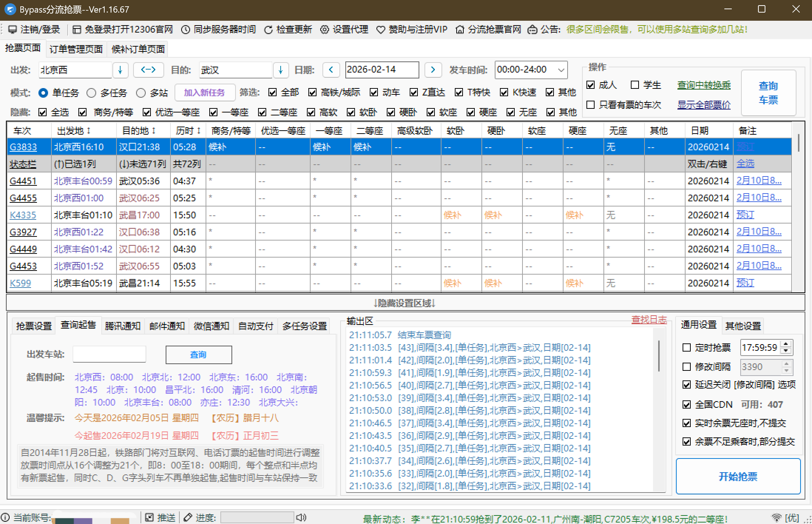This screenshot has width=812, height=524.
Task: Click the 同步服务器时间 clock icon
Action: tap(186, 29)
